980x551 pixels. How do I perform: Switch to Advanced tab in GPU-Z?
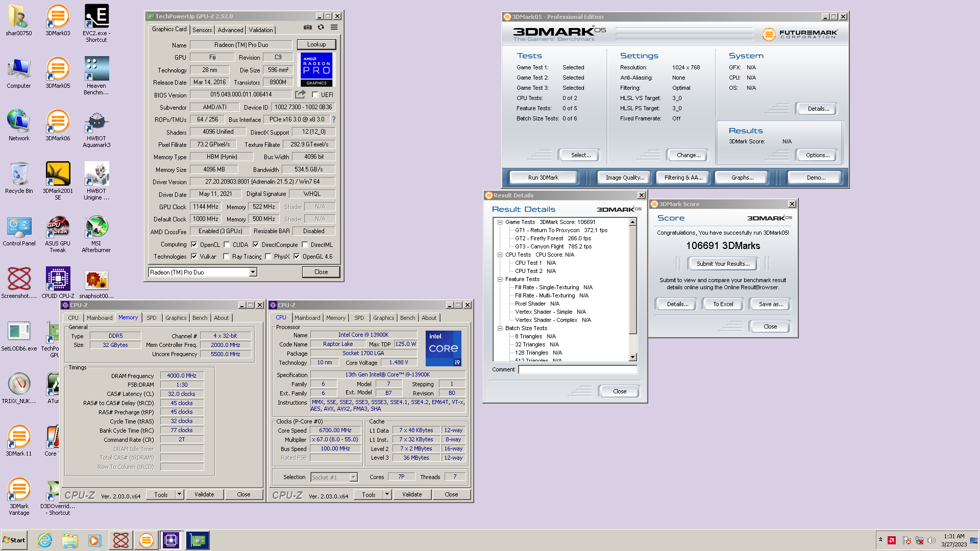[x=230, y=30]
